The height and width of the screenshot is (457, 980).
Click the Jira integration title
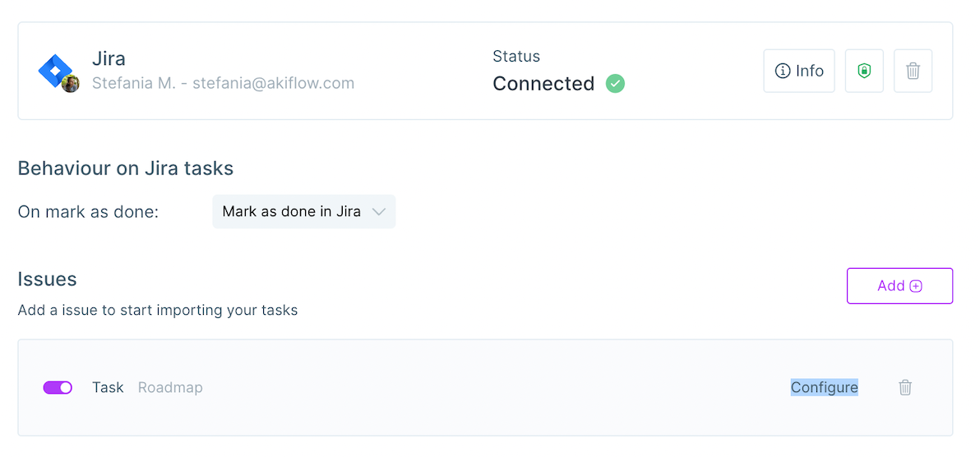(x=109, y=58)
